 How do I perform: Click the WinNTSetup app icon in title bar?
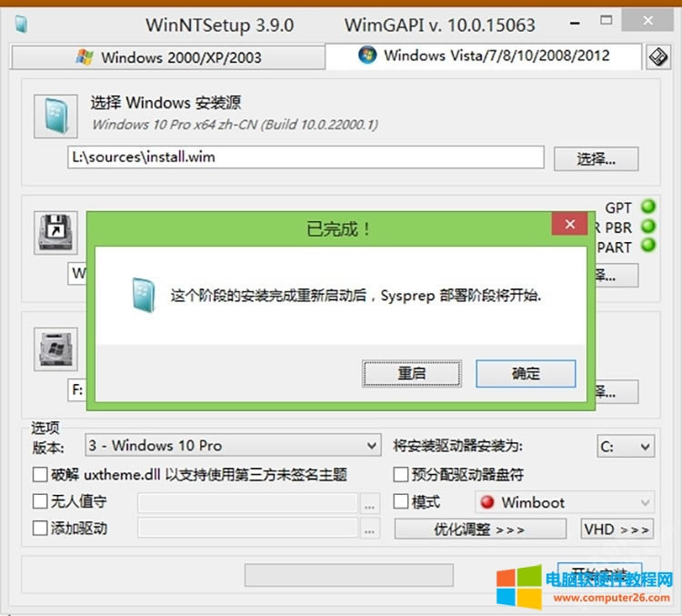[x=21, y=25]
